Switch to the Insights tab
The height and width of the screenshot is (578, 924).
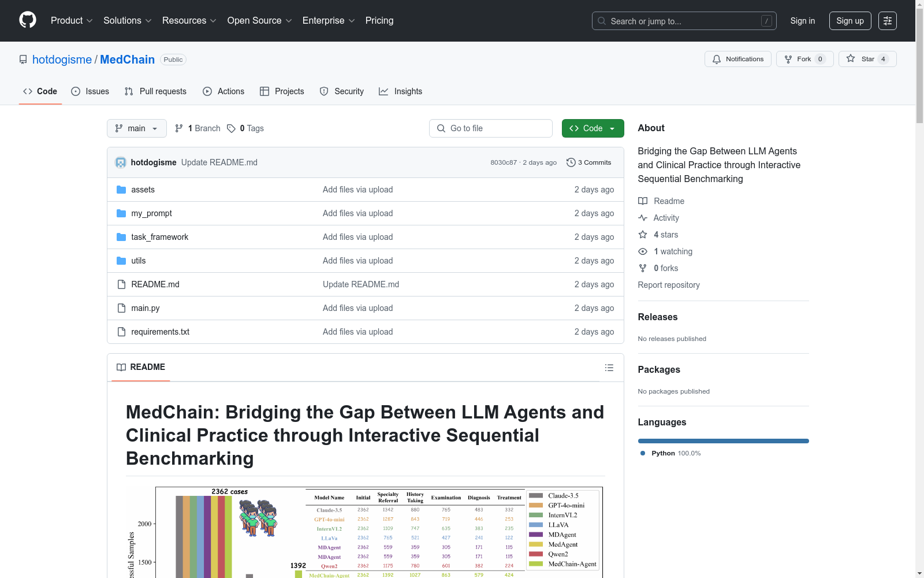(x=400, y=91)
